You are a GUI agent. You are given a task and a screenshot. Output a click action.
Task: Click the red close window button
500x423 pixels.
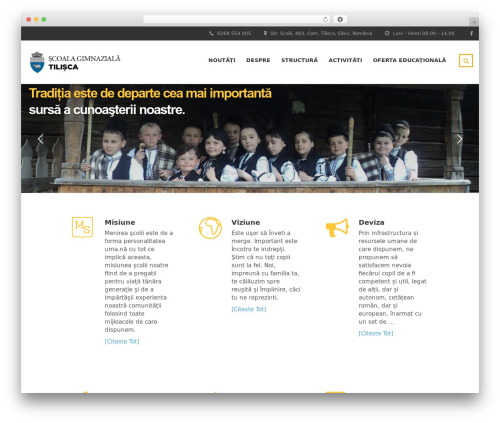pyautogui.click(x=29, y=20)
